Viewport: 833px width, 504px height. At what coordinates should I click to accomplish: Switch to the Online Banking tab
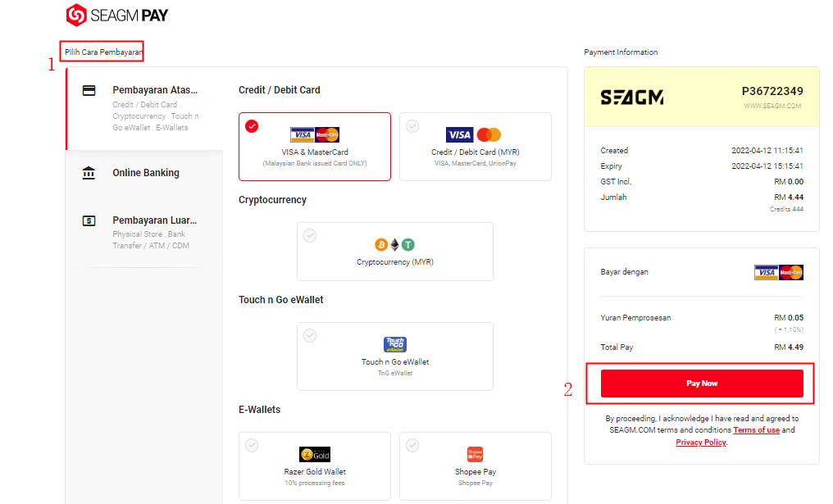pyautogui.click(x=144, y=173)
